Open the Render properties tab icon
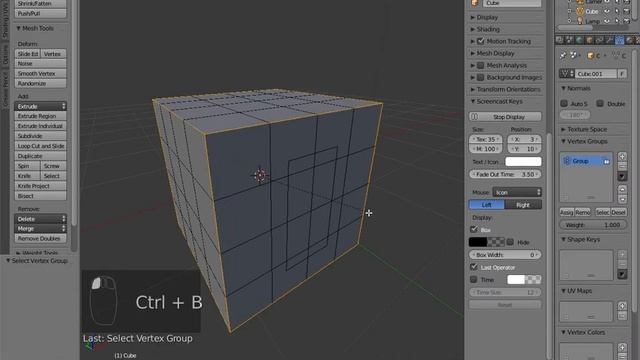Viewport: 640px width, 360px height. pos(560,40)
